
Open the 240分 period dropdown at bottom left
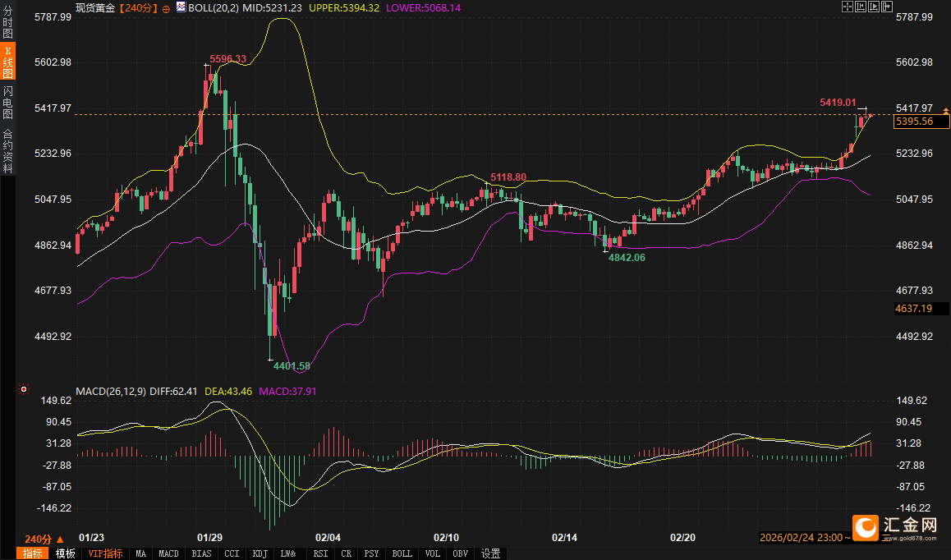(x=44, y=539)
